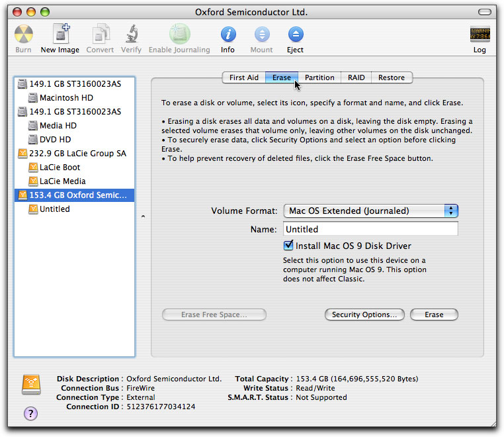Toggle Install Mac OS 9 Disk Driver checkbox

[288, 246]
